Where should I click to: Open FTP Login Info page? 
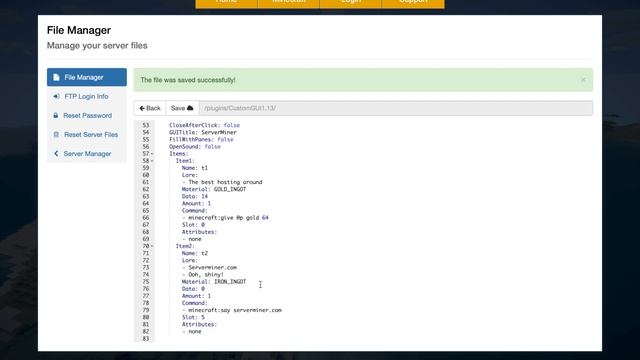tap(87, 96)
